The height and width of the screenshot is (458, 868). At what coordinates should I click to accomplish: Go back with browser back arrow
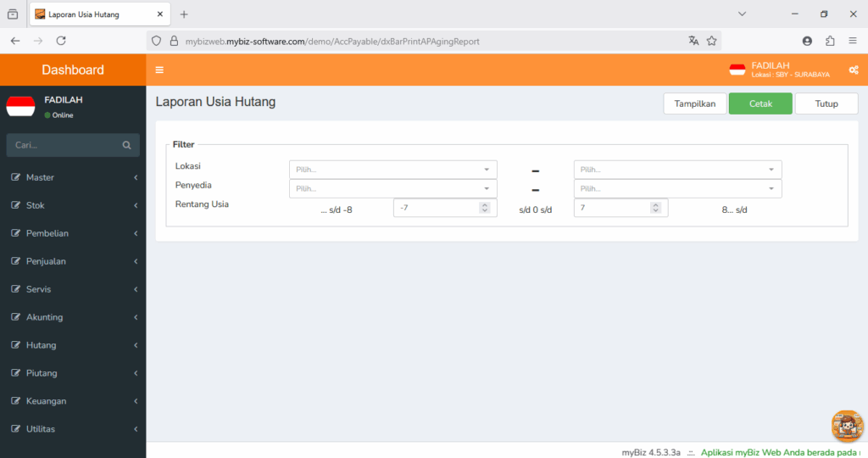point(15,41)
